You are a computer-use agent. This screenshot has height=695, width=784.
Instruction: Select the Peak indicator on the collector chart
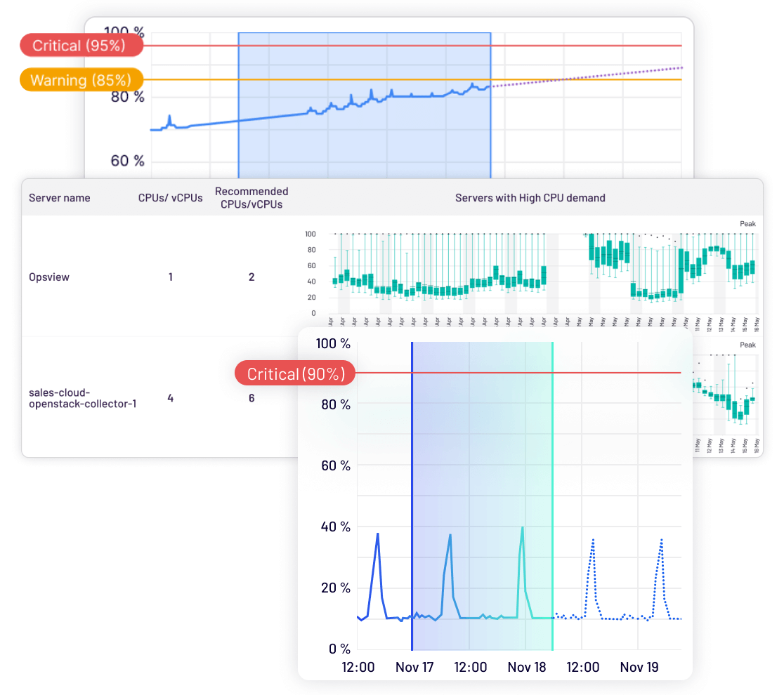(747, 345)
